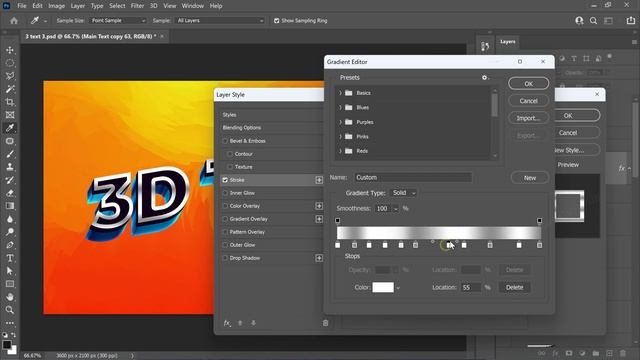Expand the Purples preset folder
The height and width of the screenshot is (360, 640).
(340, 122)
